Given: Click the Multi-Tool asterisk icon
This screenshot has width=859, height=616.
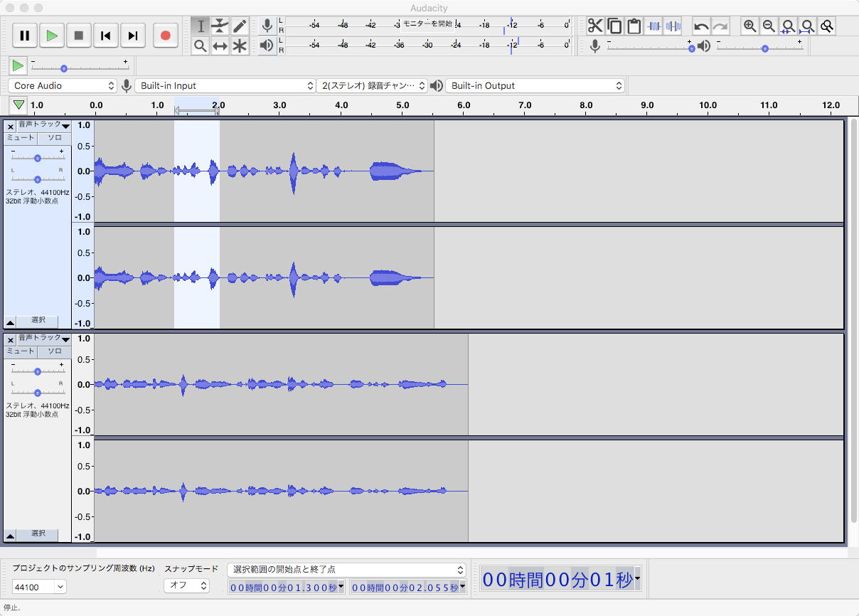Looking at the screenshot, I should (x=240, y=46).
